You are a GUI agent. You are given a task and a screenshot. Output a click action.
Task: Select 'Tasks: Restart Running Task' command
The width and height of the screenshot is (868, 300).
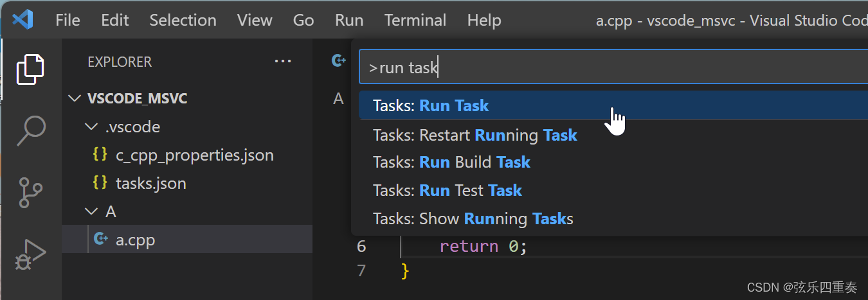click(613, 135)
